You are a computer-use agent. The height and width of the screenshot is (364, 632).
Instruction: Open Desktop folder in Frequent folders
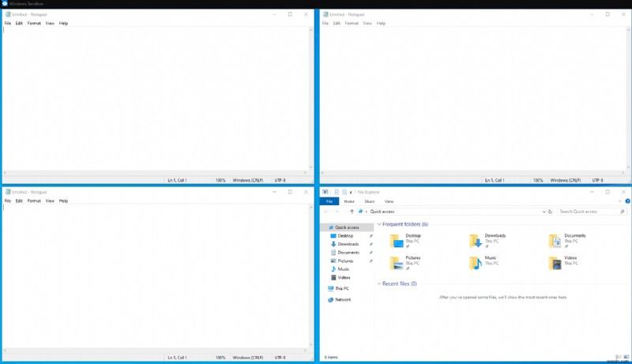pos(405,240)
